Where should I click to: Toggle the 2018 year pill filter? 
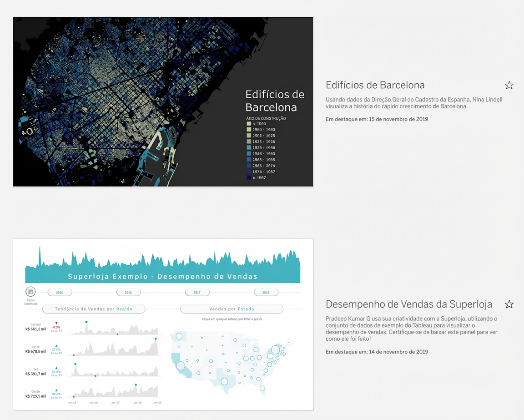[266, 292]
